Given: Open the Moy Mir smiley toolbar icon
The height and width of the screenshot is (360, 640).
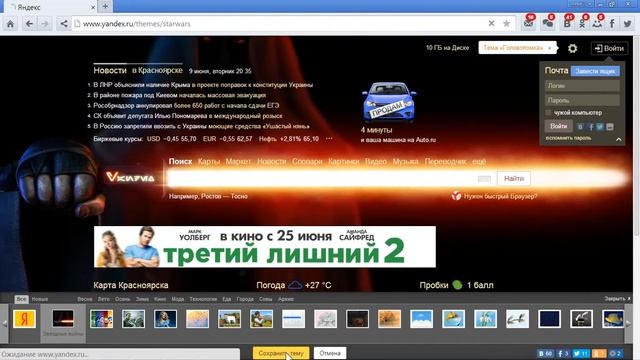Looking at the screenshot, I should [597, 24].
